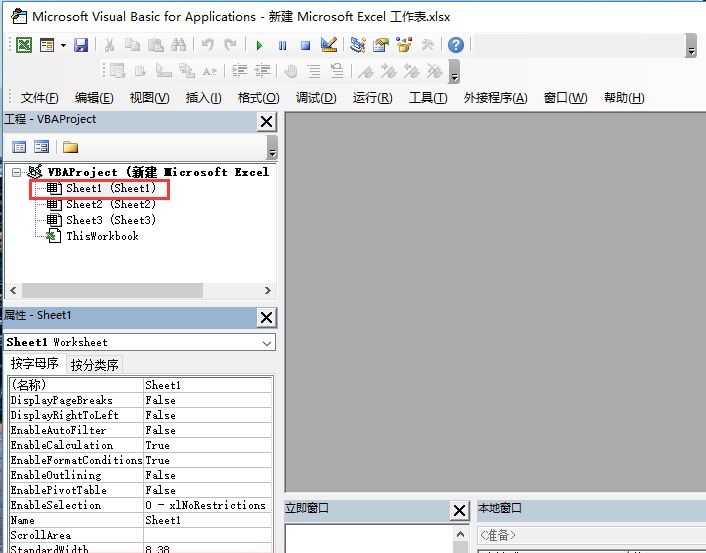Image resolution: width=706 pixels, height=553 pixels.
Task: Click View Code icon in project panel
Action: pos(19,147)
